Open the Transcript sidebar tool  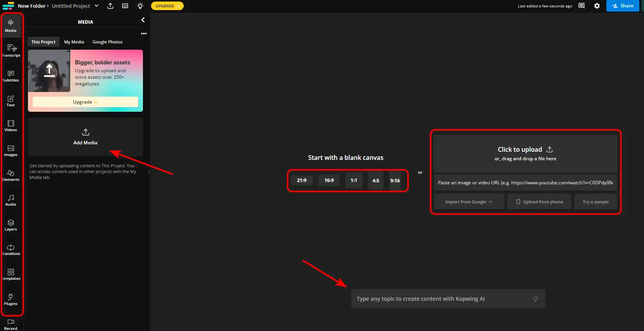coord(10,51)
